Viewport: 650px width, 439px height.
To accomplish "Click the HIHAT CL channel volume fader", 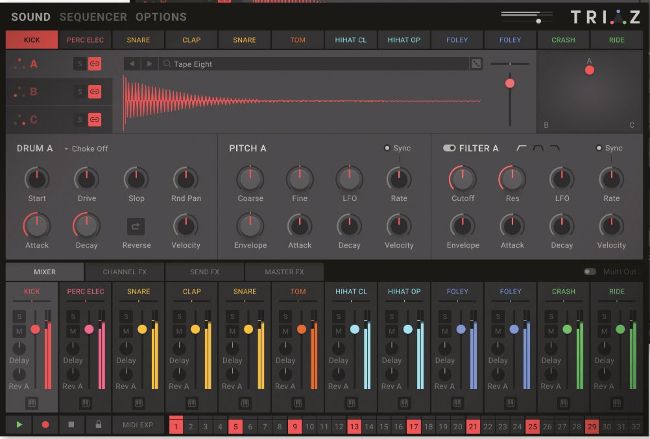I will pos(355,329).
